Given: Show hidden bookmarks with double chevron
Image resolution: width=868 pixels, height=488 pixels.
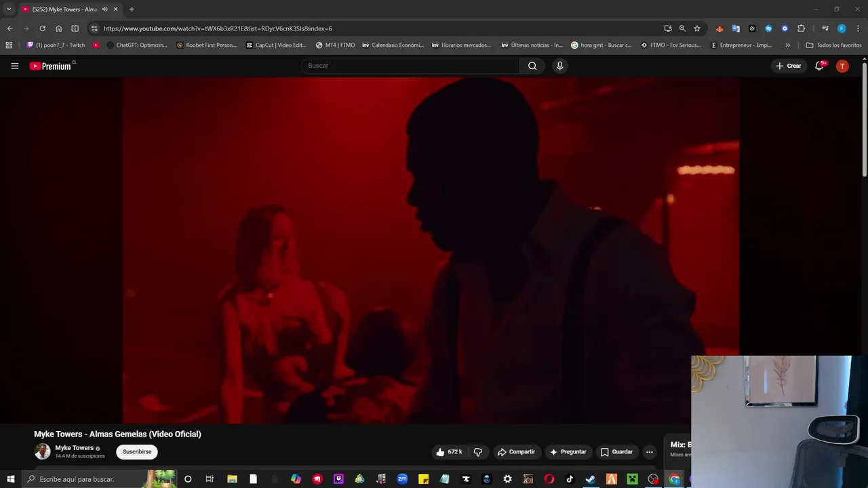Looking at the screenshot, I should coord(787,45).
